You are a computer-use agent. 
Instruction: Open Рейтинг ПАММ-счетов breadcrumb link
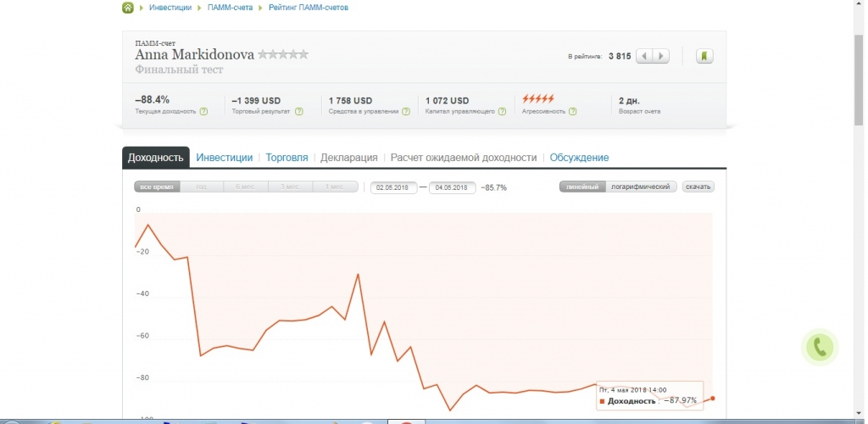coord(309,8)
